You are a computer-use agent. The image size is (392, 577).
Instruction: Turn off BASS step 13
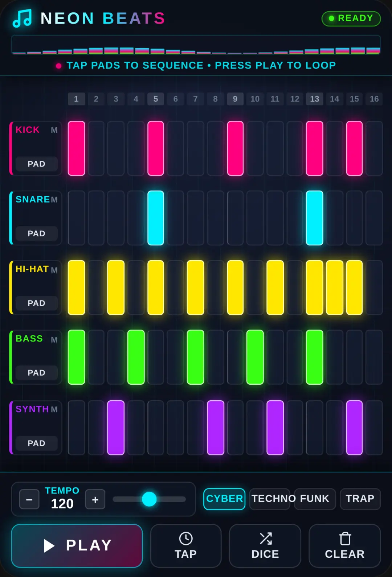315,357
